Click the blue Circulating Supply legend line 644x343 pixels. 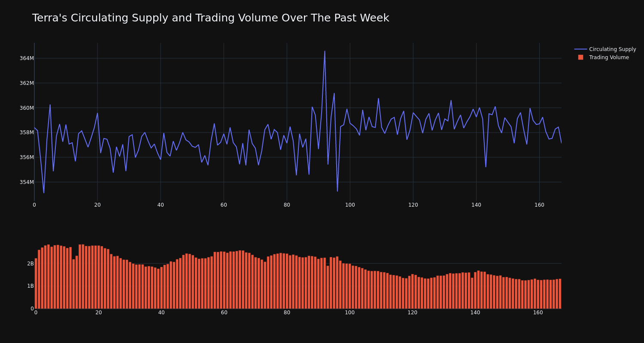pos(580,49)
